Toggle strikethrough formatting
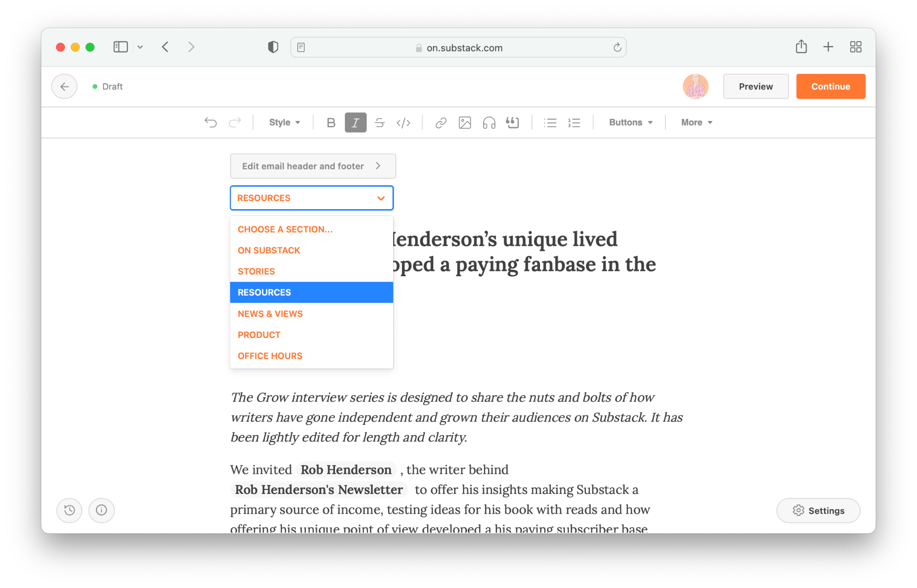Image resolution: width=917 pixels, height=588 pixels. 380,122
